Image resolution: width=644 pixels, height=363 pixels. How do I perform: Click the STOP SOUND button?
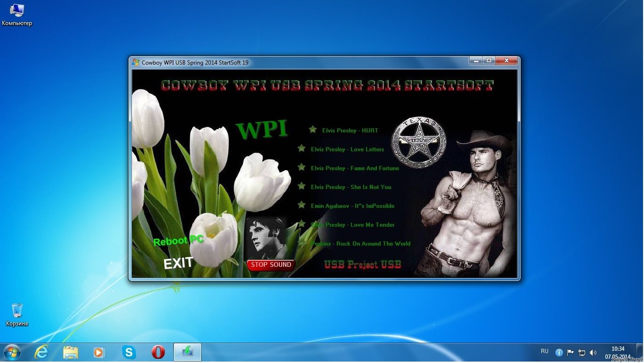[x=271, y=265]
